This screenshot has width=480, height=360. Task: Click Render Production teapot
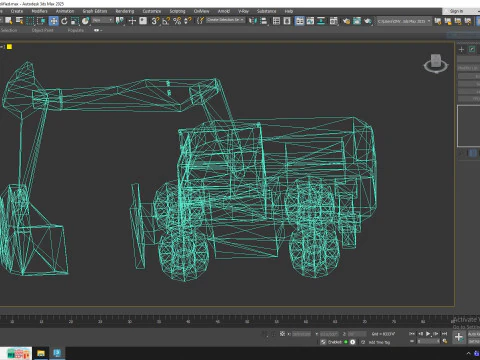[368, 21]
